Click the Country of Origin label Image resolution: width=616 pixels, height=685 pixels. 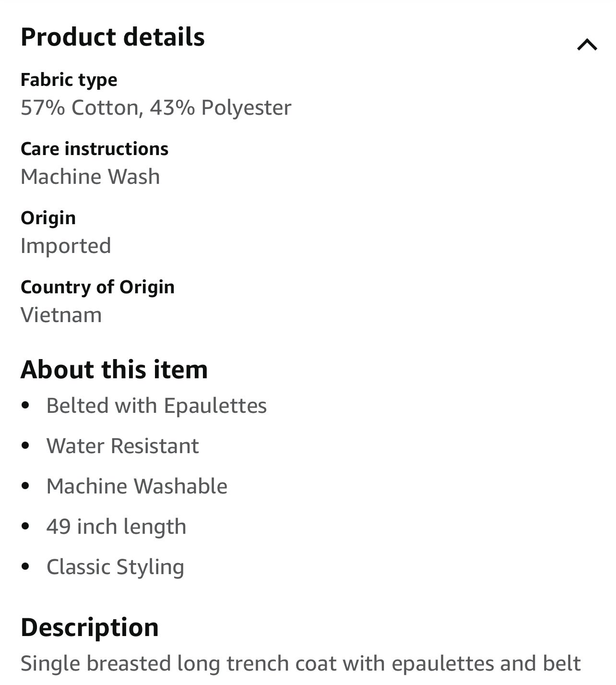pyautogui.click(x=97, y=287)
